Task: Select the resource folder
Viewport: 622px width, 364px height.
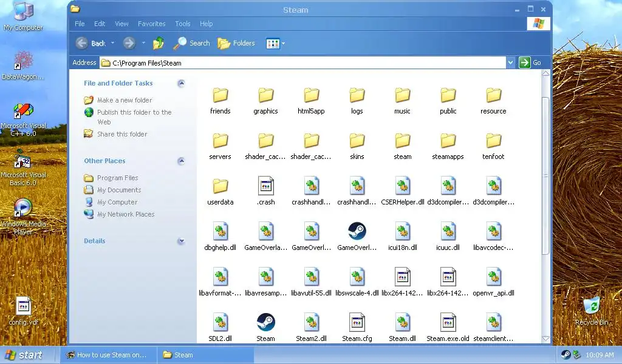Action: pyautogui.click(x=493, y=101)
